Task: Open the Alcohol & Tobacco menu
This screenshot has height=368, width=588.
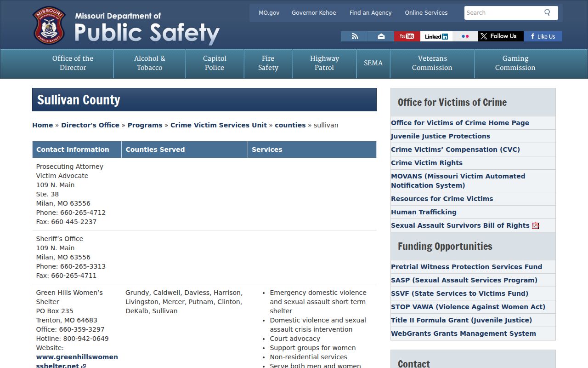Action: coord(150,63)
